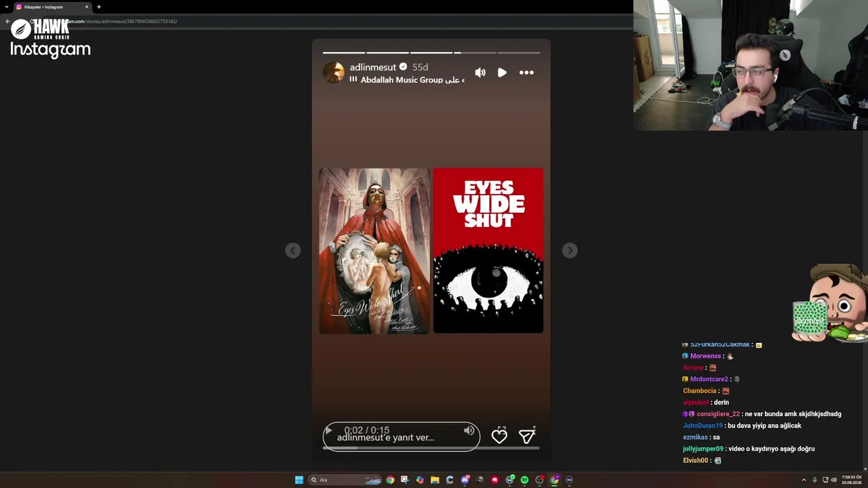The image size is (868, 488).
Task: Click the taskbar search box labeled Ara
Action: tap(344, 480)
